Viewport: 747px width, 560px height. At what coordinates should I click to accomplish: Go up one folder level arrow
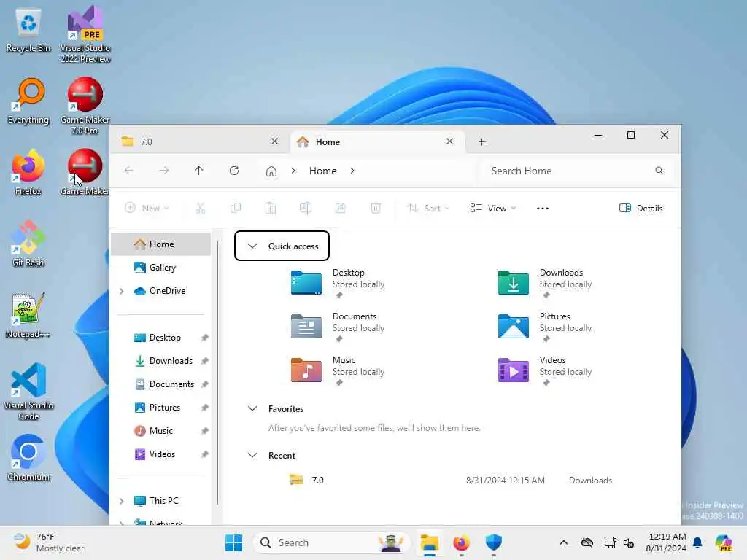tap(198, 171)
